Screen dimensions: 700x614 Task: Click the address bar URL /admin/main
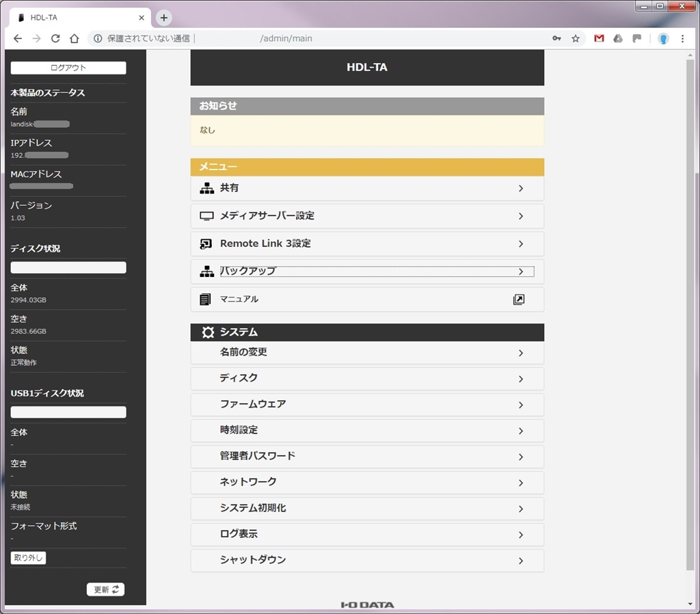point(286,38)
